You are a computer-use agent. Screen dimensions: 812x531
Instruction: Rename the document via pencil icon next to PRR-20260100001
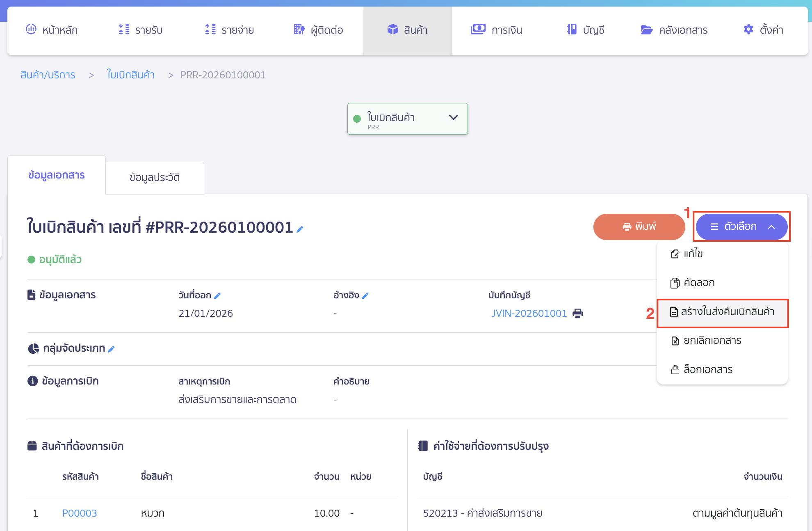(x=299, y=230)
